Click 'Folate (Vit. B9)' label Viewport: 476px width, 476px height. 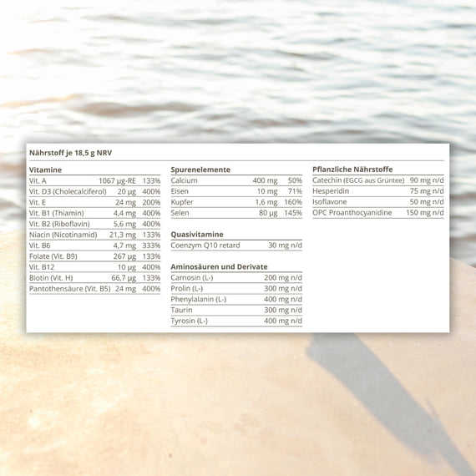point(53,256)
